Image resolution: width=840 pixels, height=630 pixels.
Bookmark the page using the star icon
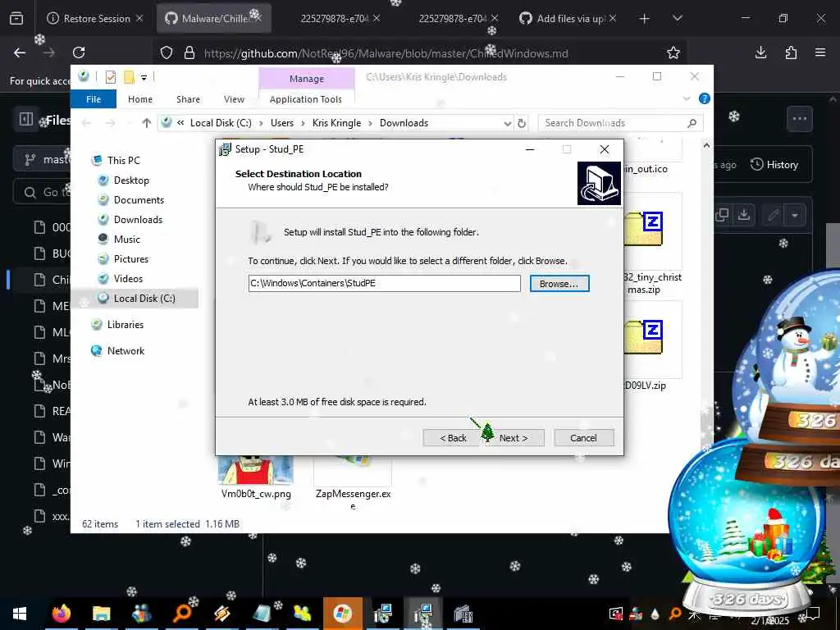coord(673,52)
